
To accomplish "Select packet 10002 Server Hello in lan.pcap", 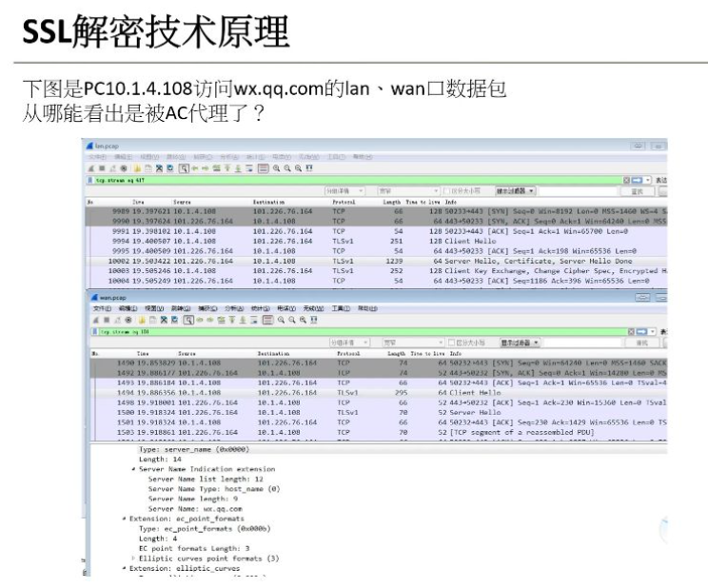I will point(377,261).
